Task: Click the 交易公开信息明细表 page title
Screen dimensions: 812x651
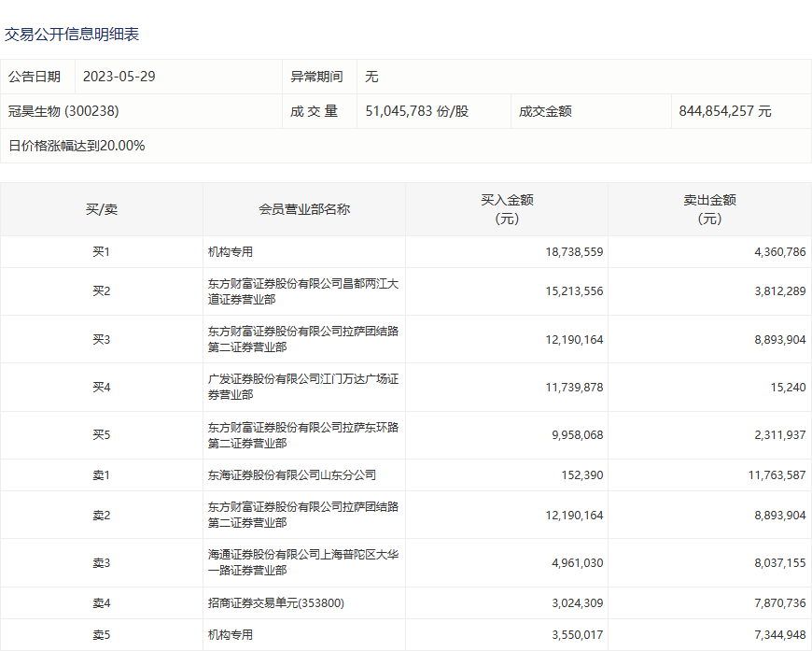Action: click(72, 34)
